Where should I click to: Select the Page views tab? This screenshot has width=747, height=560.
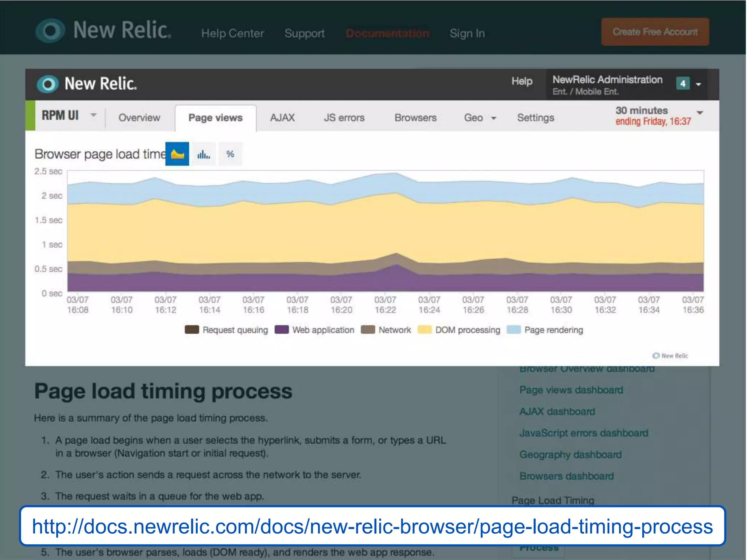(216, 118)
